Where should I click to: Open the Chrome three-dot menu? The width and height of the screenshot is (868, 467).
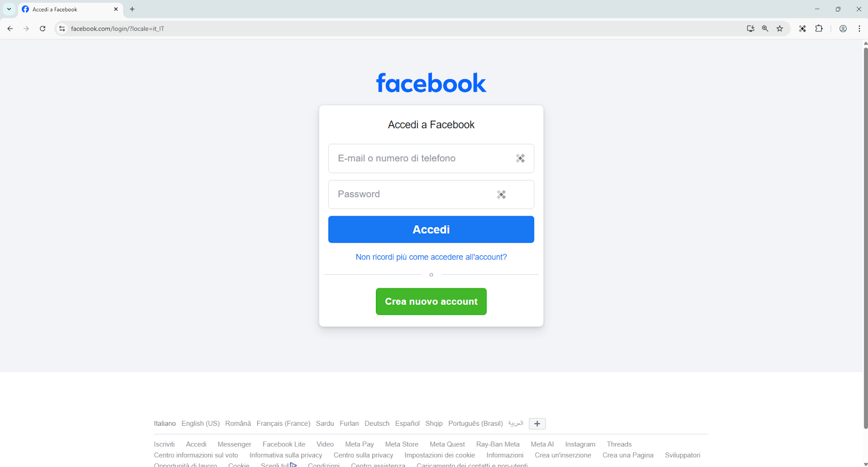pyautogui.click(x=859, y=29)
